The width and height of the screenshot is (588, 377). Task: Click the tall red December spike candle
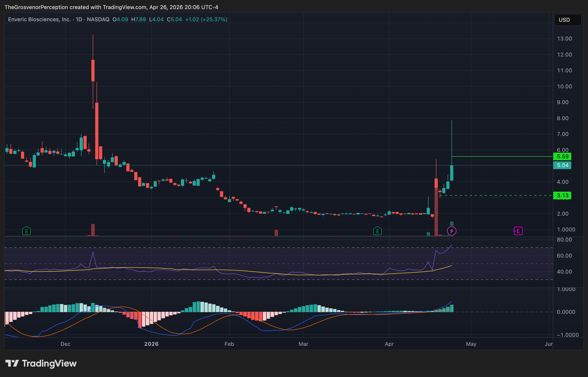click(x=93, y=71)
